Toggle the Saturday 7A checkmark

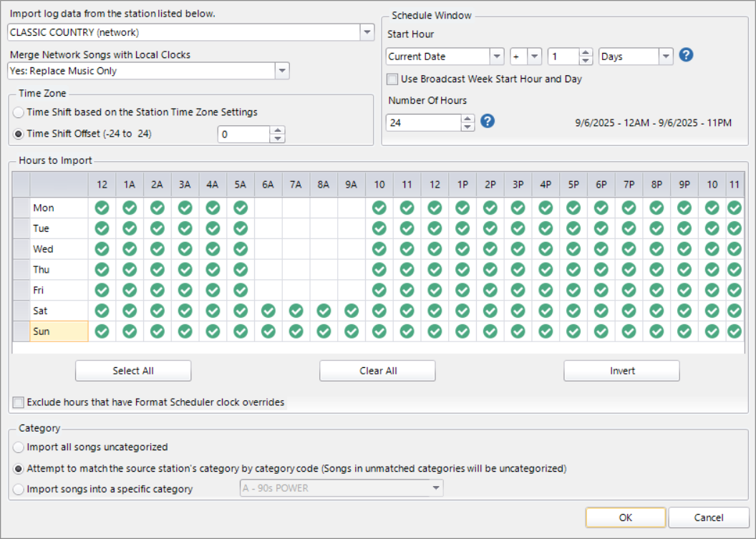(296, 311)
